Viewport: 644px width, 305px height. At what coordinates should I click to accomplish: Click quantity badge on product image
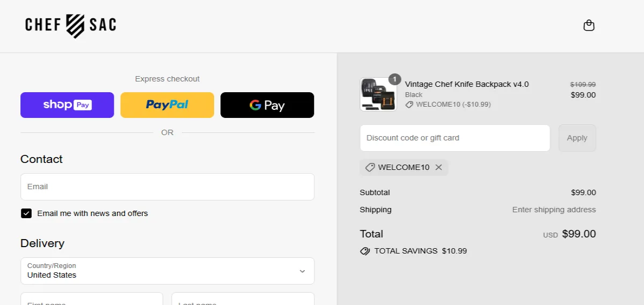point(394,79)
